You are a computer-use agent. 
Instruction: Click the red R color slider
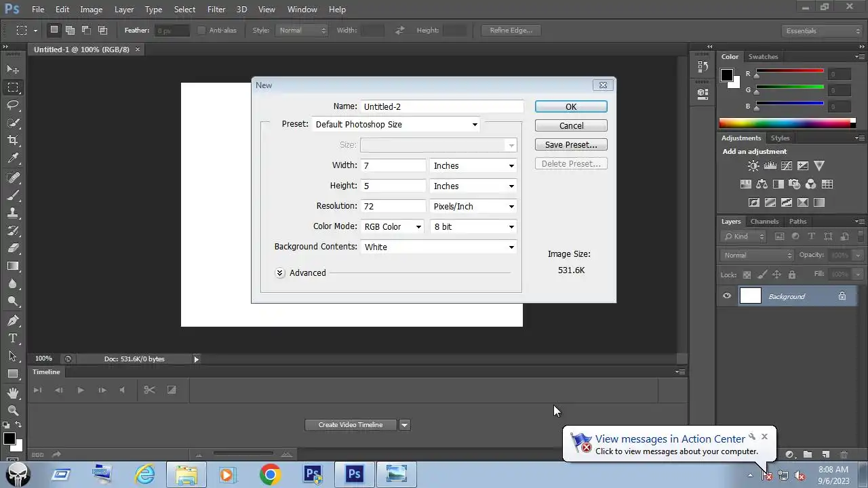pos(790,71)
